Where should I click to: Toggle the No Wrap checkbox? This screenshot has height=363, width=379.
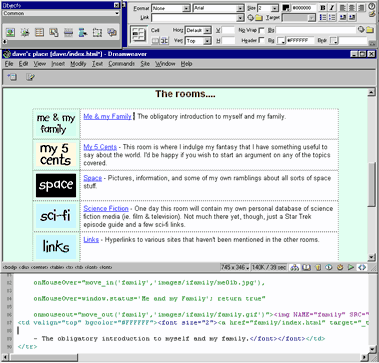262,30
